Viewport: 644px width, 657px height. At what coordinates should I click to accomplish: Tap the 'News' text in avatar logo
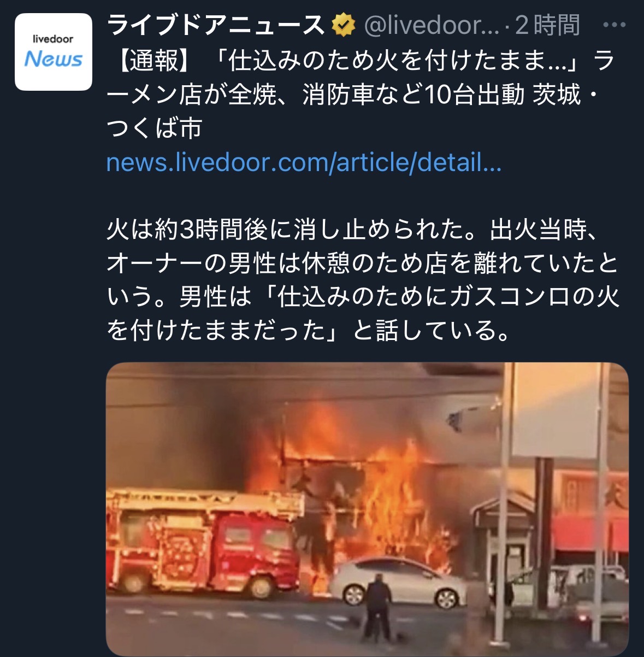(x=53, y=58)
